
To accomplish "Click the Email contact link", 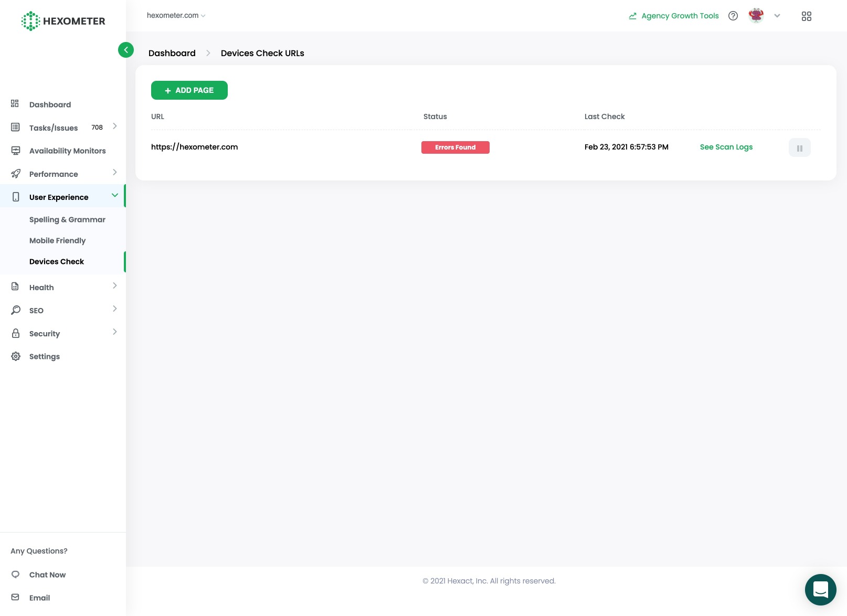I will [x=39, y=598].
